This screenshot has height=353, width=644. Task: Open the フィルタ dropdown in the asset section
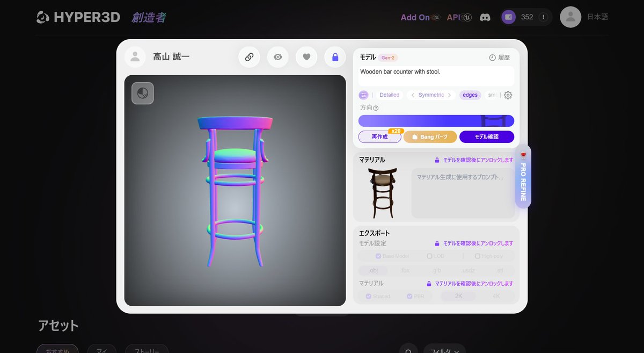click(x=444, y=350)
